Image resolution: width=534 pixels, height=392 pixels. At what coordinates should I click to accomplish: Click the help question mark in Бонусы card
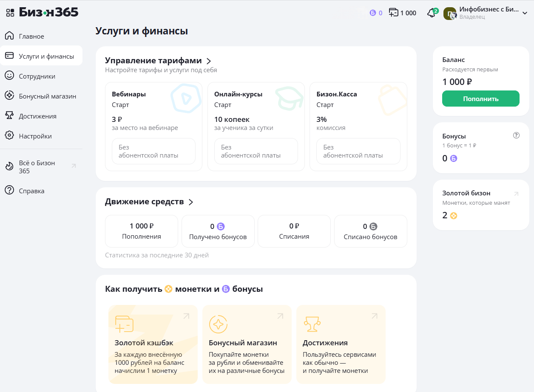[x=516, y=135]
